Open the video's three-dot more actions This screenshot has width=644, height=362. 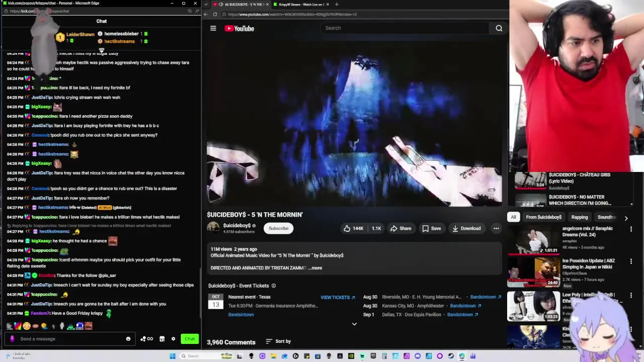[496, 228]
